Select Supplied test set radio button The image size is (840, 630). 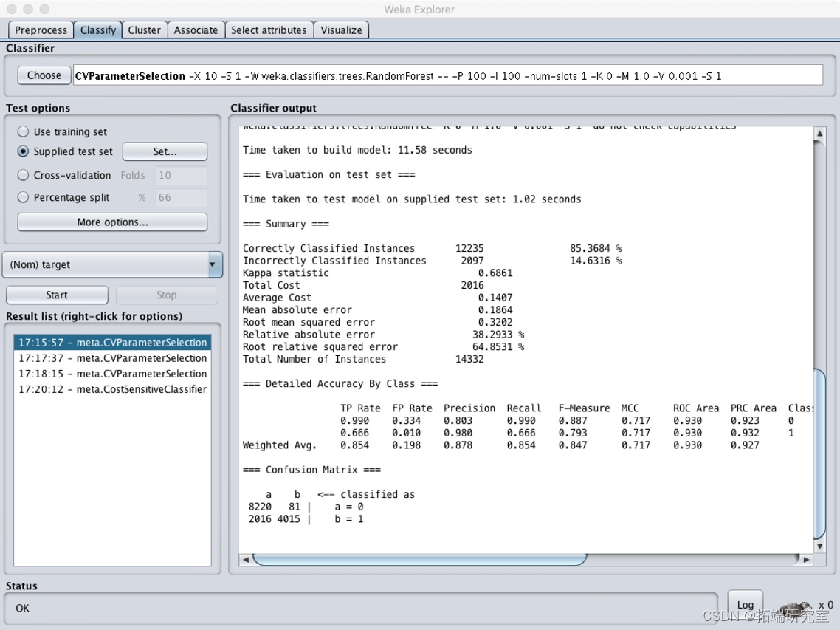click(23, 151)
